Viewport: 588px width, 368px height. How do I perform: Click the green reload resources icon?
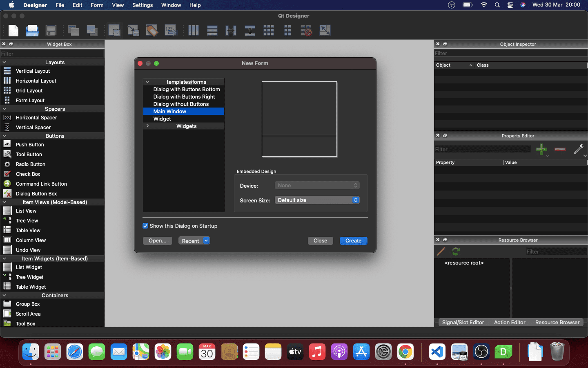tap(456, 251)
